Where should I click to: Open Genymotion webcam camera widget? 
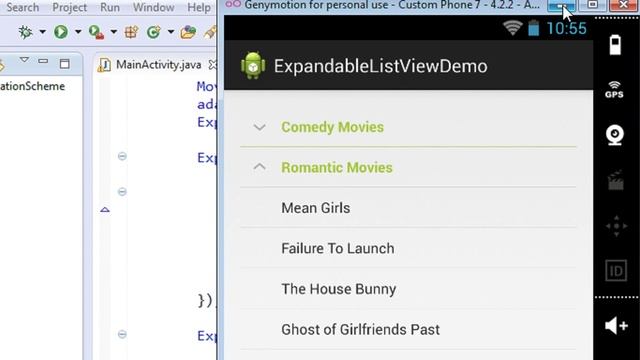615,135
